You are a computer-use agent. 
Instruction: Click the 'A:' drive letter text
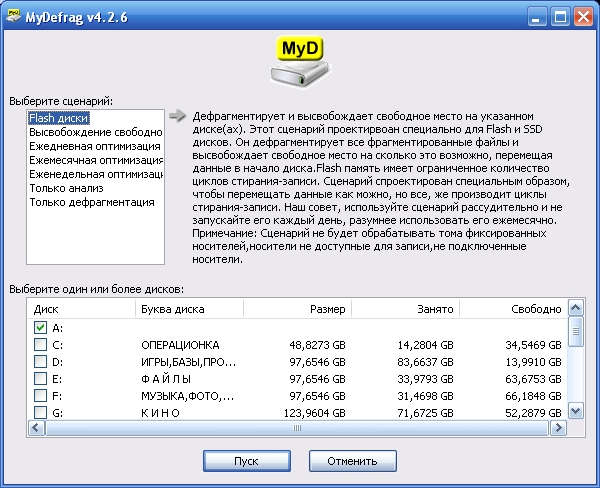coord(57,328)
